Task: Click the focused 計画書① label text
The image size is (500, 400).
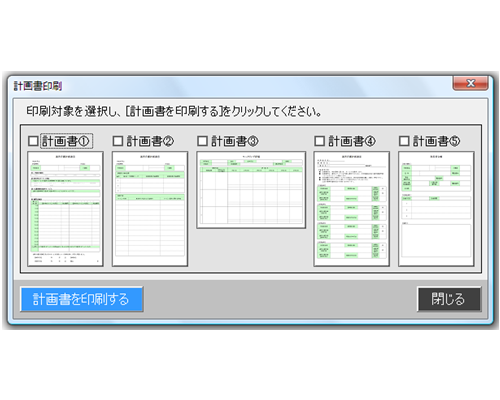Action: [66, 141]
